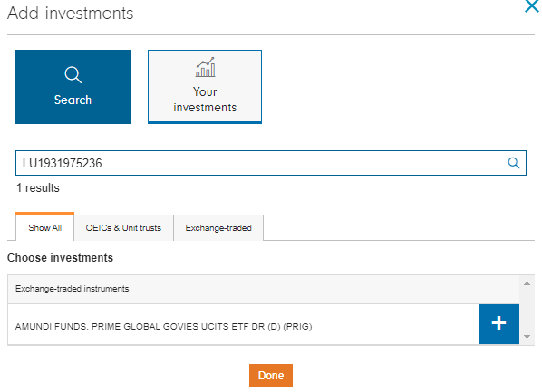542x392 pixels.
Task: Switch to OEICs & Unit trusts tab
Action: coord(123,228)
